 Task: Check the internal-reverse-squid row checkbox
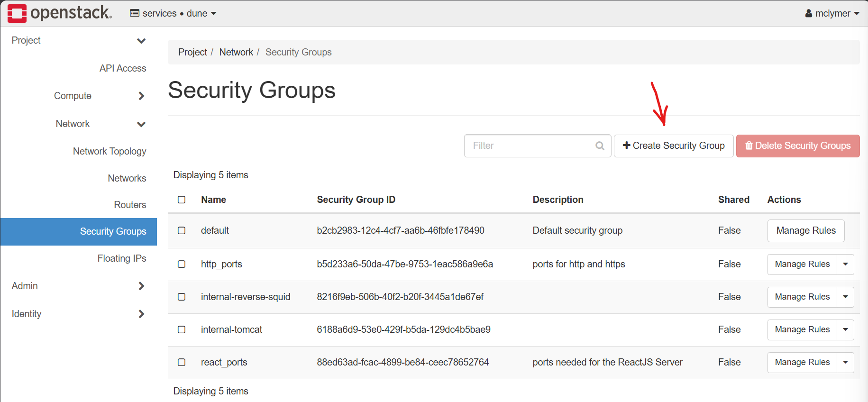pyautogui.click(x=182, y=297)
